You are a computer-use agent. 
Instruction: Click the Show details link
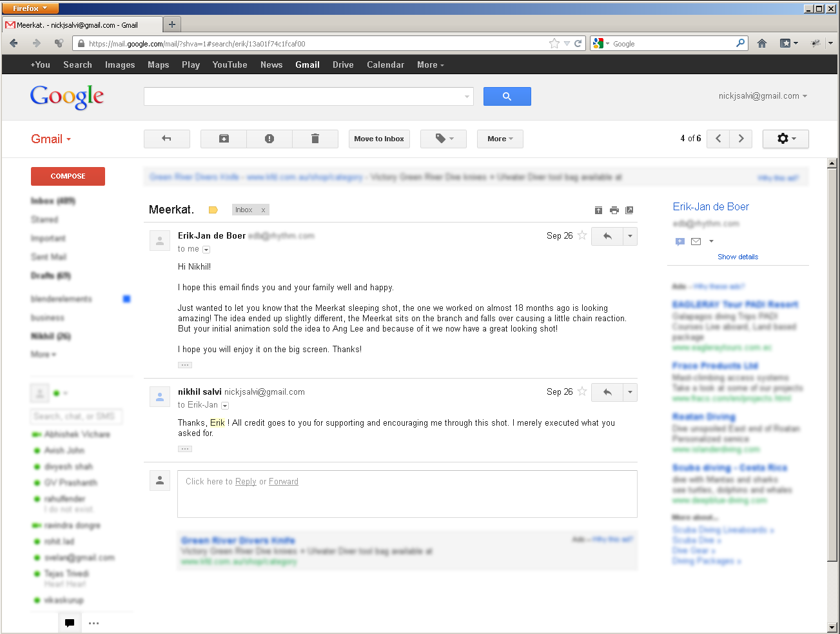coord(737,257)
